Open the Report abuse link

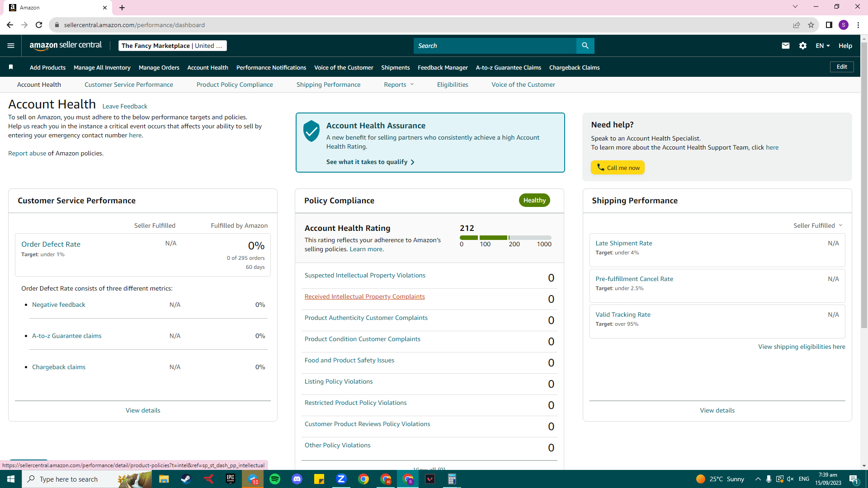[27, 153]
